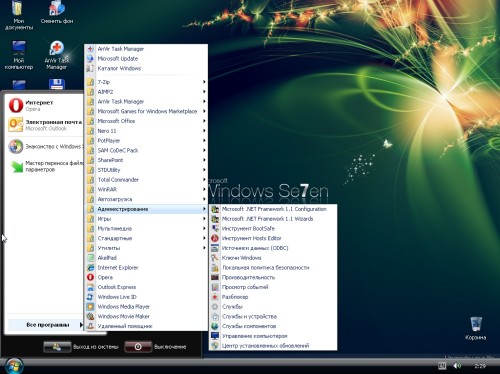Select the WinRAR menu folder
500x374 pixels.
tap(146, 189)
